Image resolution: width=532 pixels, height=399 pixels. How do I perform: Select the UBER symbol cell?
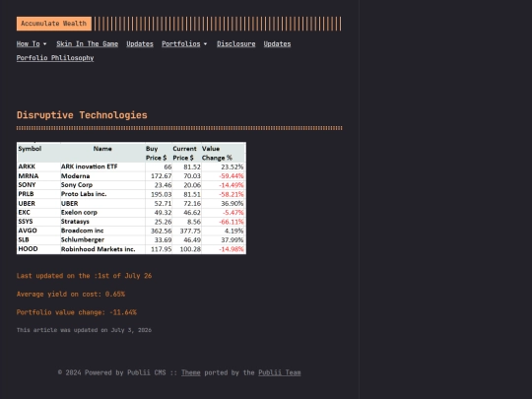[27, 204]
